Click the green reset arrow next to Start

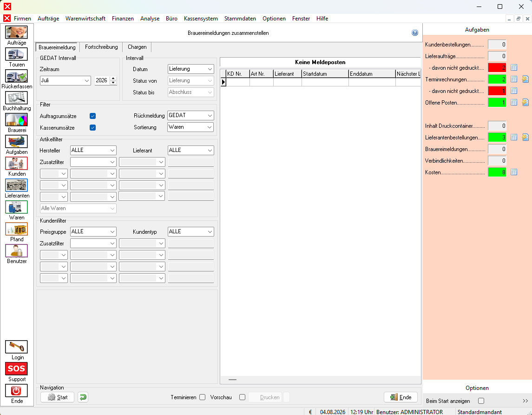(x=83, y=397)
